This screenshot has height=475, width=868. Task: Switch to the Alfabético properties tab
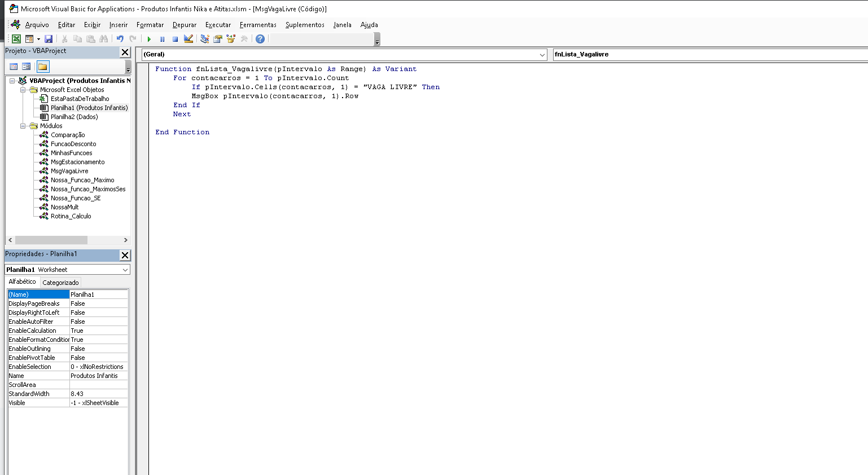click(22, 282)
